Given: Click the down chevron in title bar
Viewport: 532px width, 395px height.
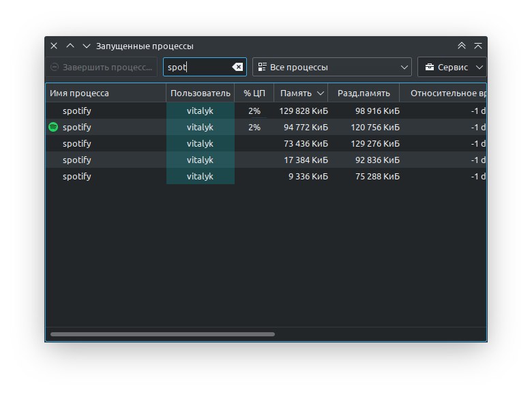Looking at the screenshot, I should tap(87, 46).
